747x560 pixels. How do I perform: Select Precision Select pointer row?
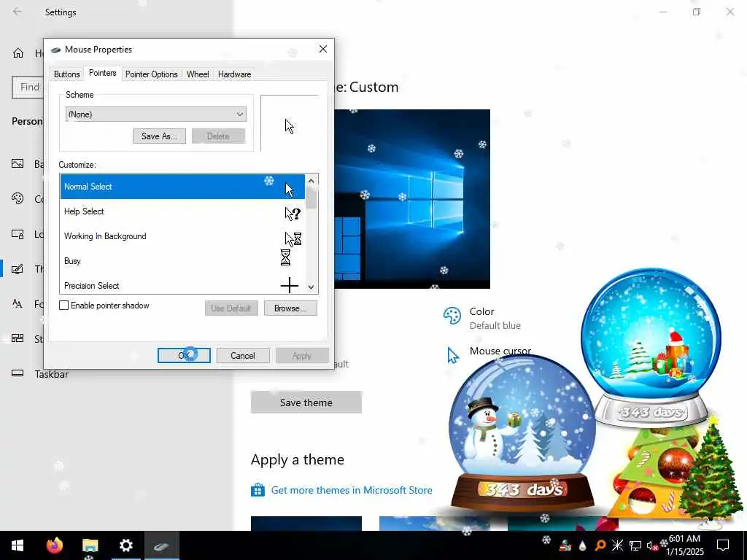182,285
